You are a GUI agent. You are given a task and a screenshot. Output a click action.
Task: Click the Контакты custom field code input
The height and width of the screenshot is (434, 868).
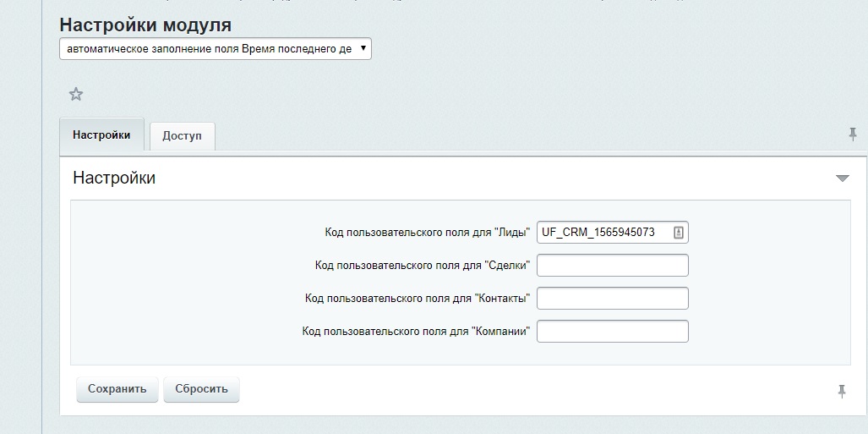[612, 298]
